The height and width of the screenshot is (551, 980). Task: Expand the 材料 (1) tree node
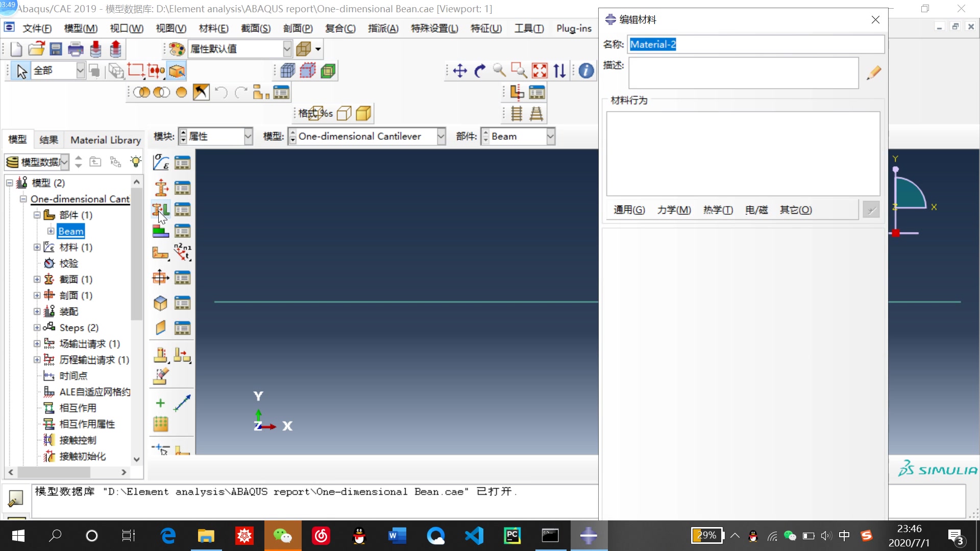pos(37,247)
